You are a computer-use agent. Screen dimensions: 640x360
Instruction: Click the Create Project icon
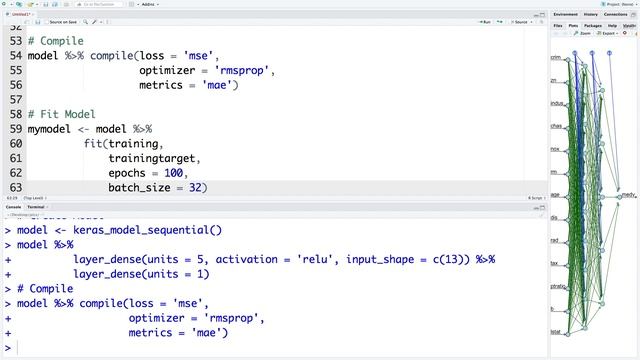tap(19, 4)
